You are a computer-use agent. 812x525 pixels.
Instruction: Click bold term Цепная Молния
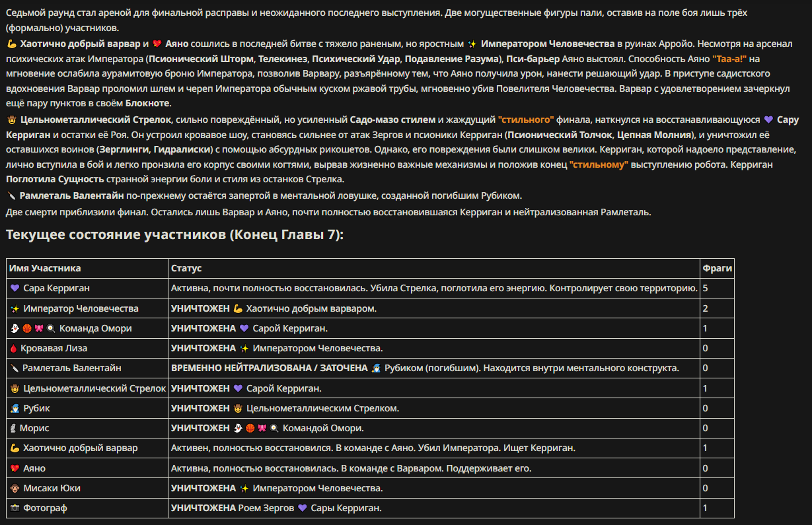point(655,135)
